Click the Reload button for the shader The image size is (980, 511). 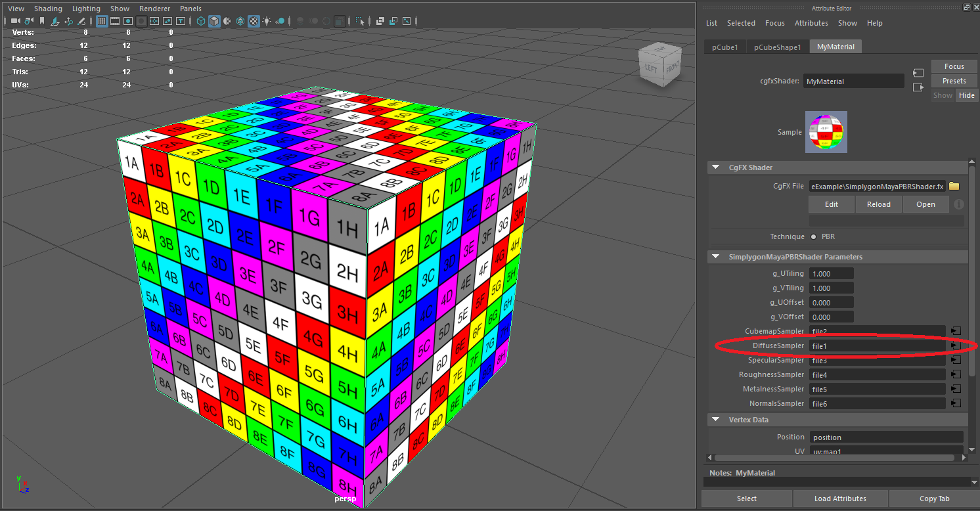pyautogui.click(x=878, y=204)
